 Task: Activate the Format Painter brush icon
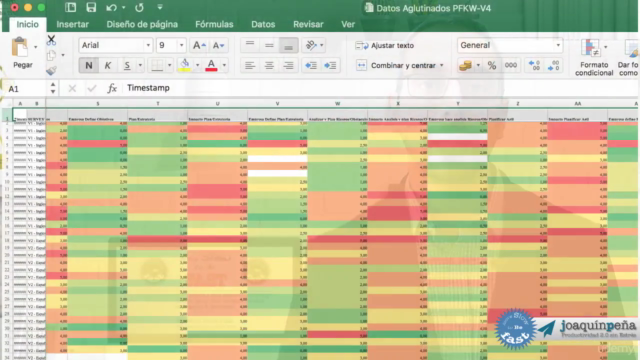pyautogui.click(x=51, y=71)
